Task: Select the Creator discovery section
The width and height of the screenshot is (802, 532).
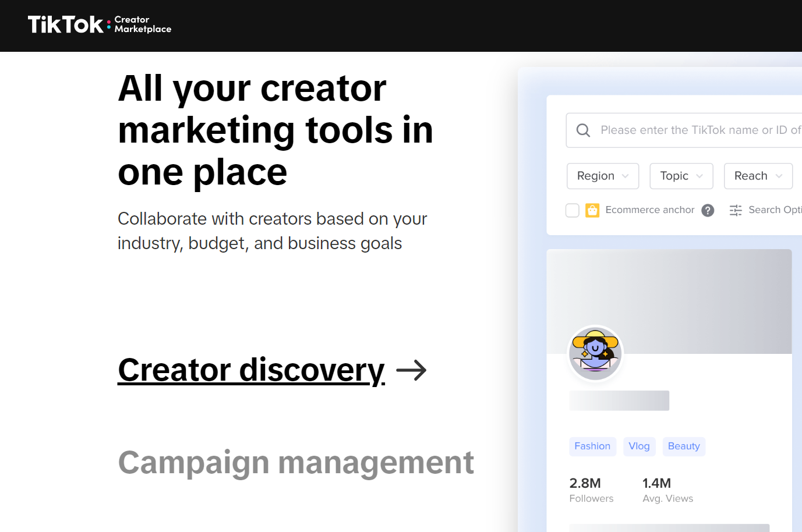Action: tap(251, 370)
